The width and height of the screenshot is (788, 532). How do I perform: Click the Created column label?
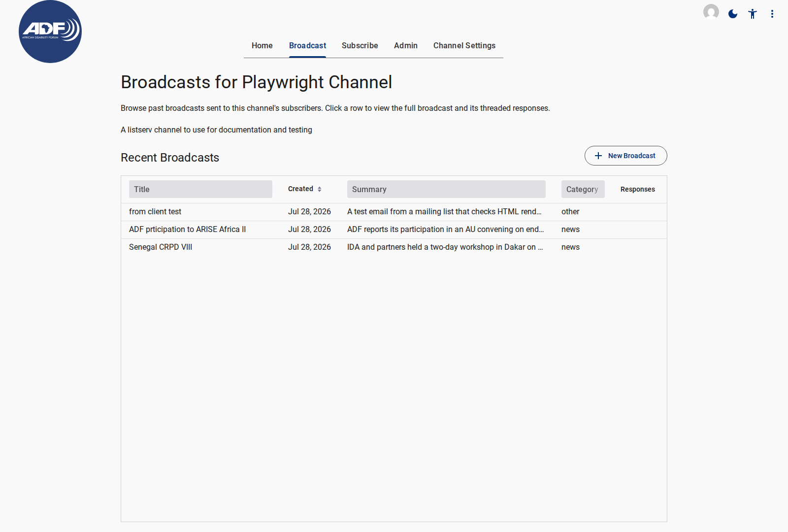[300, 189]
